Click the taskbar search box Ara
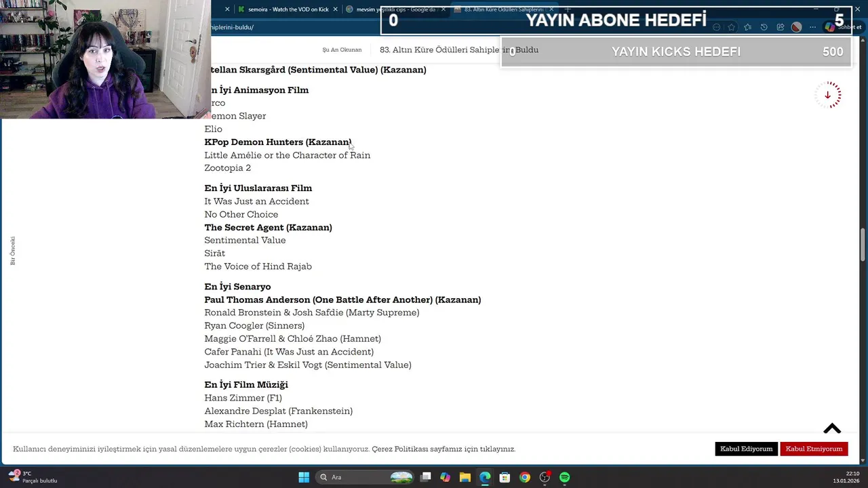The image size is (868, 488). point(366,477)
